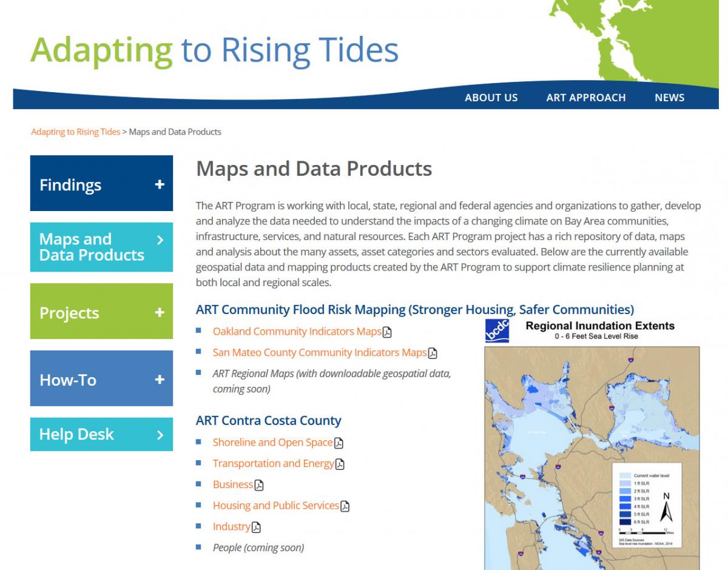Expand the Findings section with the plus icon
Screen dimensions: 728x570
(160, 184)
